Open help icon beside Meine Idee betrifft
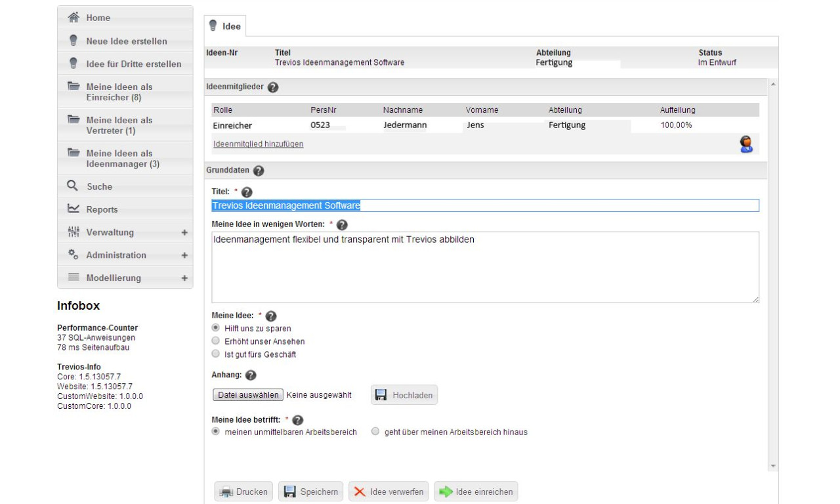 tap(298, 421)
